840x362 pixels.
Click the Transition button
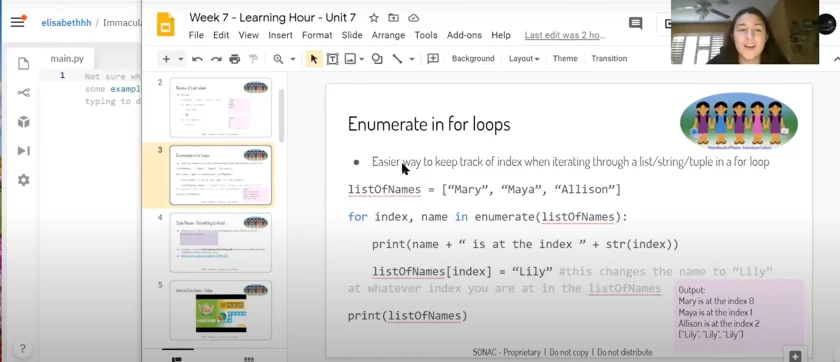(609, 59)
